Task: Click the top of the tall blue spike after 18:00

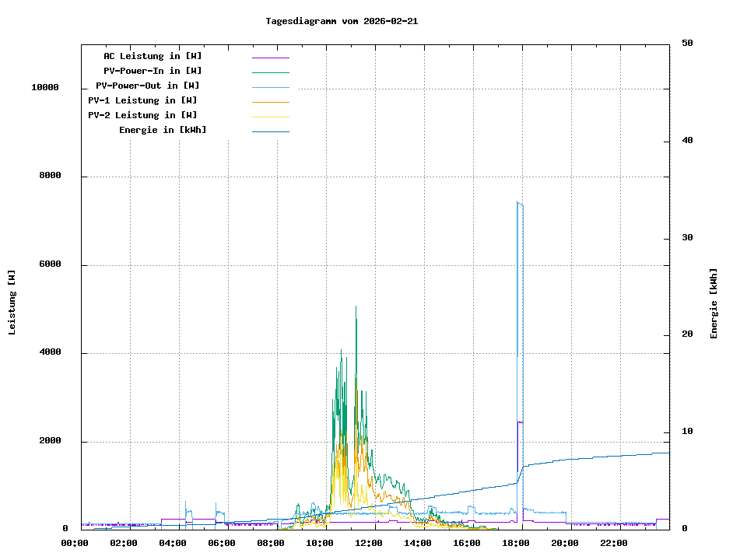Action: point(518,202)
